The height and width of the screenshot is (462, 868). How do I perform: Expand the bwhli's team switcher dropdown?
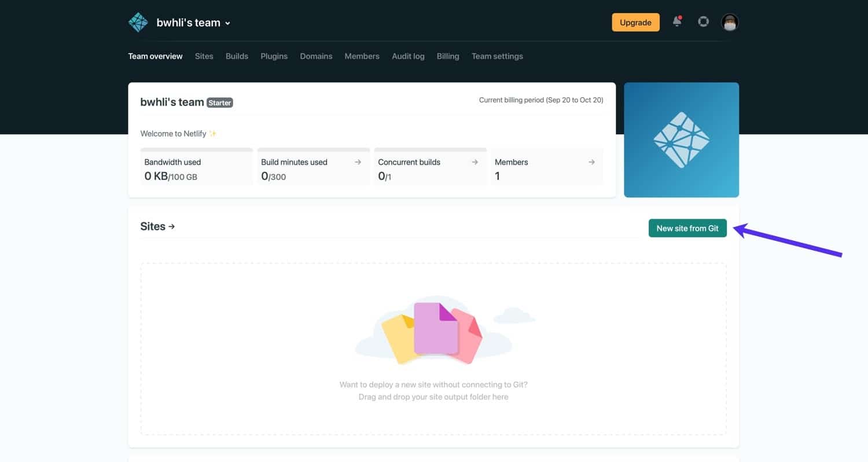point(228,23)
